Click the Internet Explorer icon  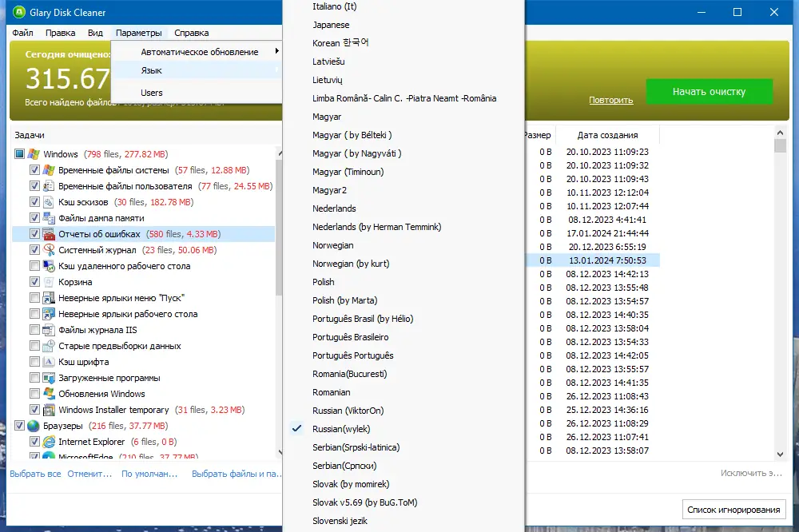[49, 442]
